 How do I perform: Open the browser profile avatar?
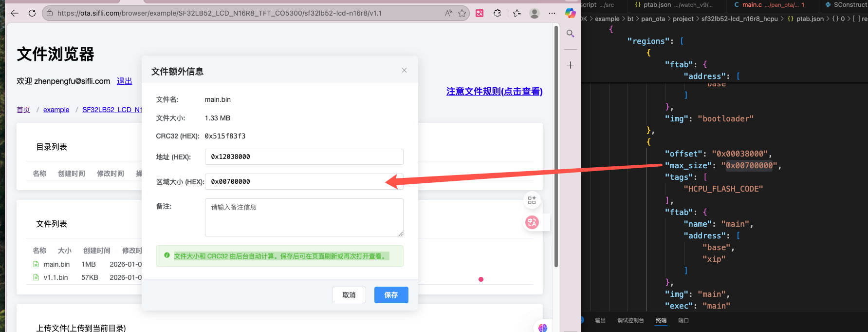coord(535,13)
